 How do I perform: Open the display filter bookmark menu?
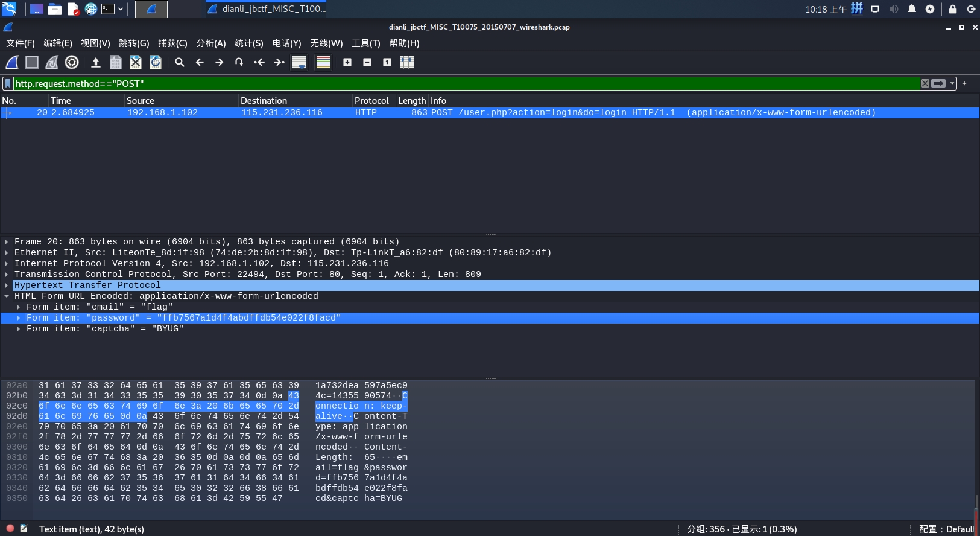8,83
